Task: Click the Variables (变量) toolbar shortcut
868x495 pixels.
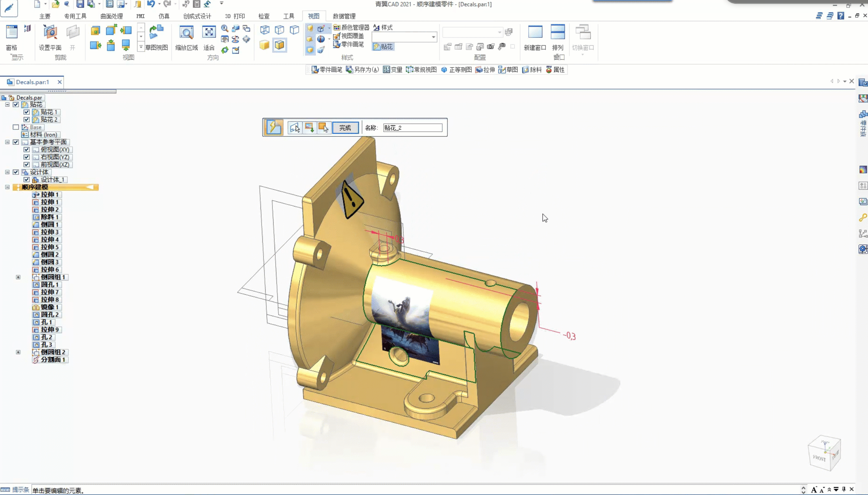Action: (x=393, y=70)
